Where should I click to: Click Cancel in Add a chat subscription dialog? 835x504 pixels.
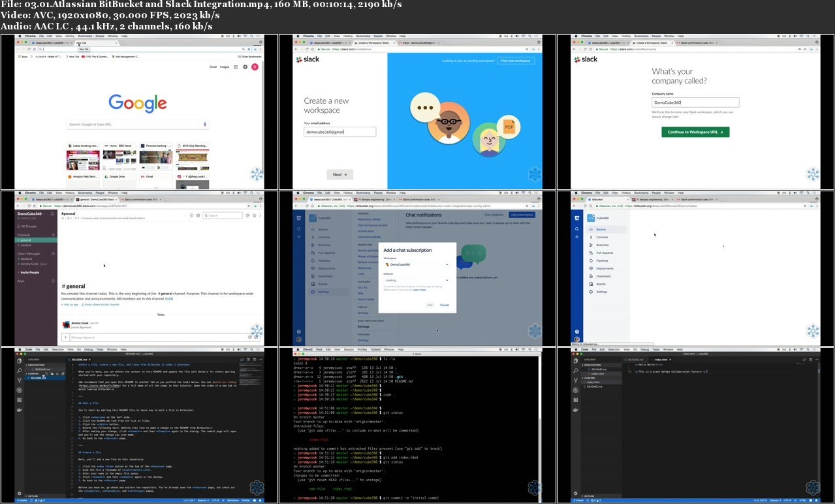445,305
